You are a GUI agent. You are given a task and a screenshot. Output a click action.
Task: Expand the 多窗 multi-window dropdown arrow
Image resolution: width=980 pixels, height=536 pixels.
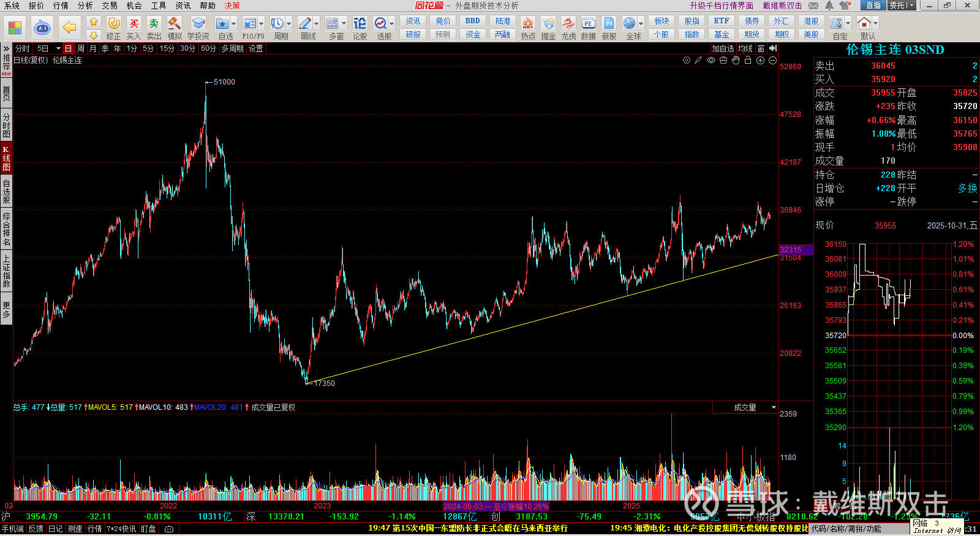click(344, 24)
